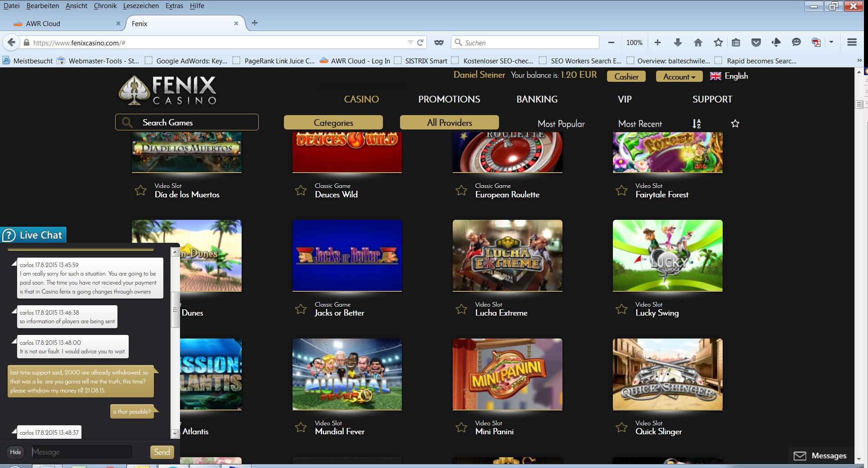This screenshot has width=868, height=468.
Task: Add Jacks or Better to favorites
Action: [301, 309]
